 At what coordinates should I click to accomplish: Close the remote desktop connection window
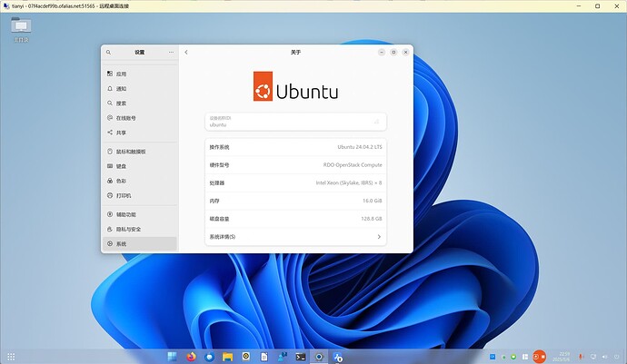tap(617, 6)
